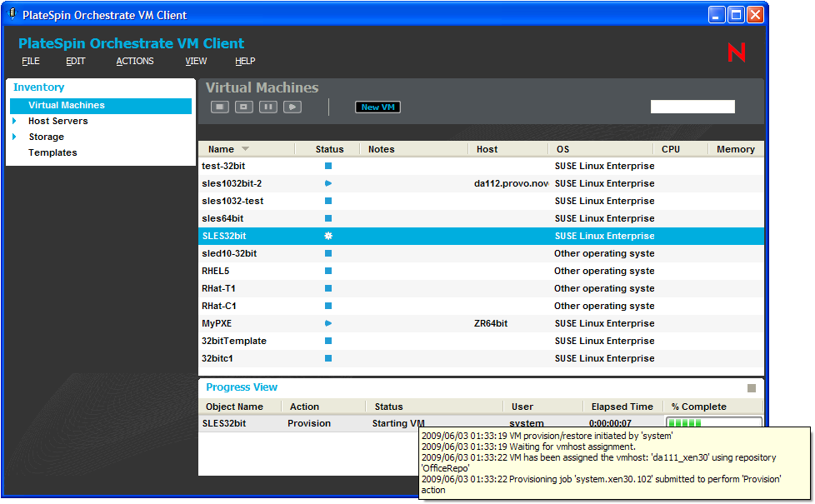
Task: Open the VIEW menu
Action: pos(196,61)
